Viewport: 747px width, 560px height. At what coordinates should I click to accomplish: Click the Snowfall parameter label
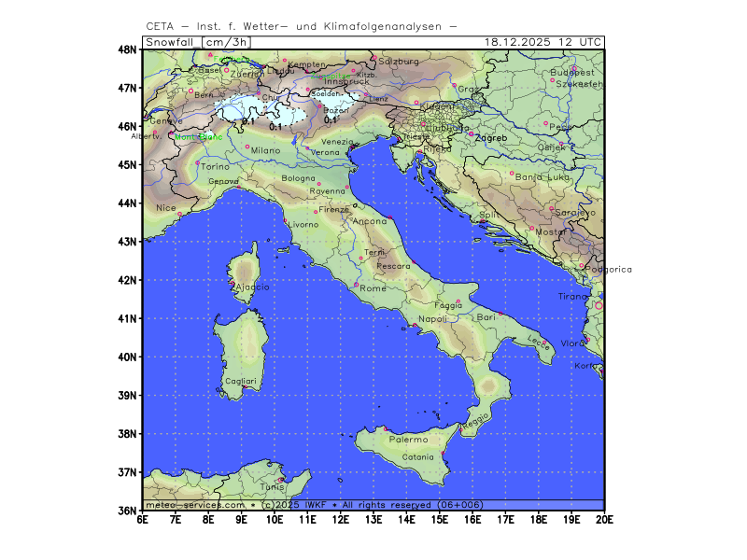point(171,42)
